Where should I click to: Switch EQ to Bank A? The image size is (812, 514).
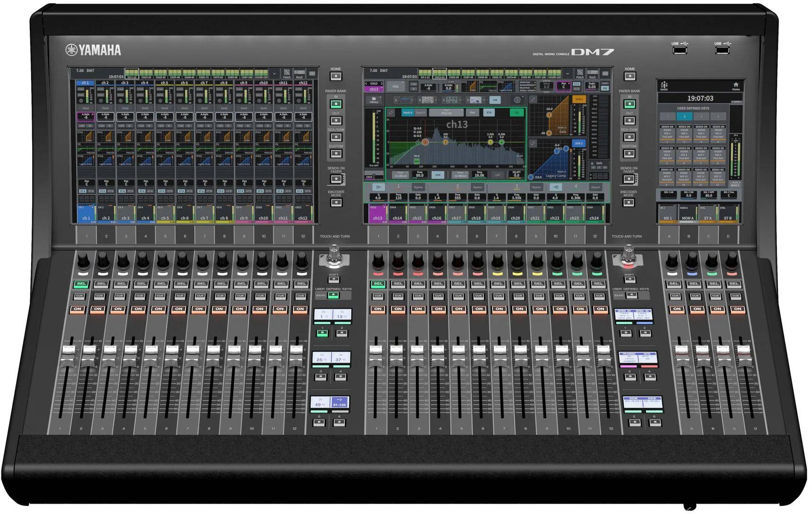407,113
